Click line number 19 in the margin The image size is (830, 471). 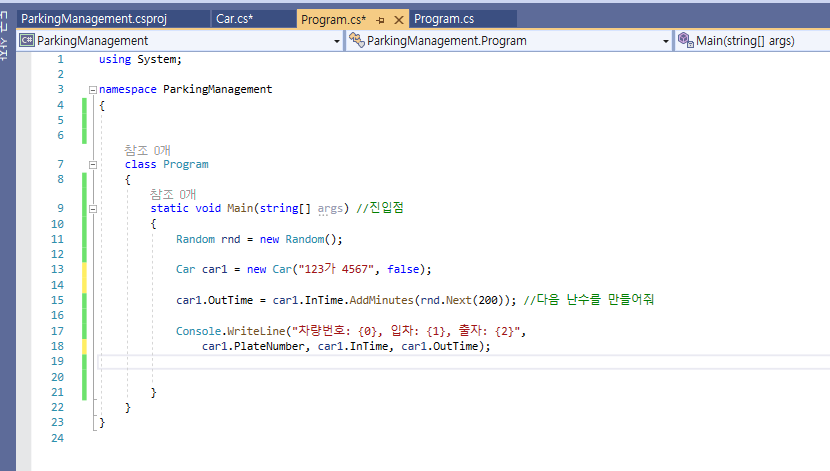pos(57,361)
